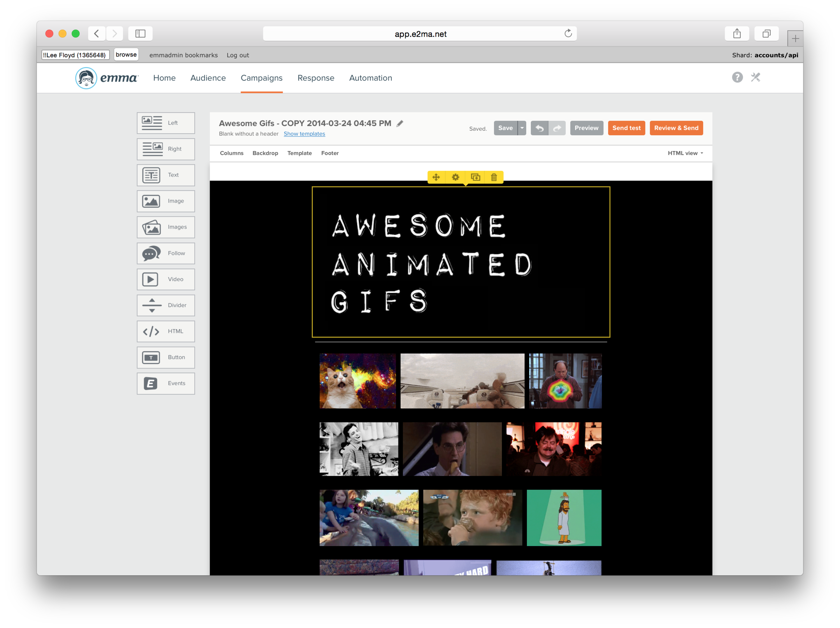Go to the Emma logo home
This screenshot has width=840, height=628.
pyautogui.click(x=107, y=78)
